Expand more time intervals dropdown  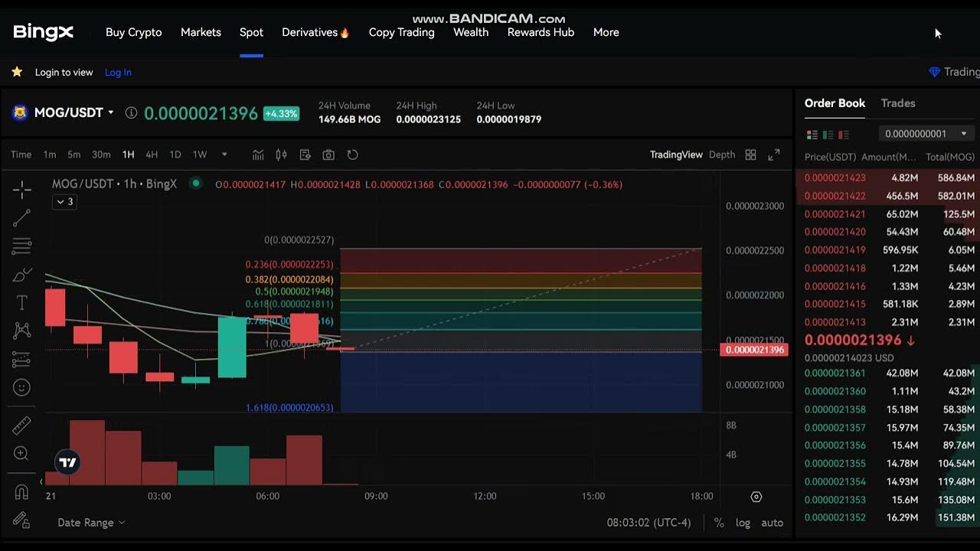pos(224,155)
